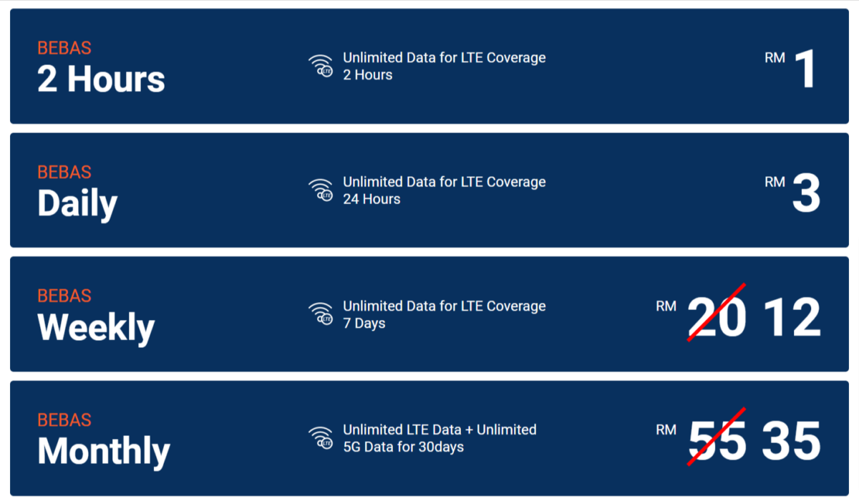859x504 pixels.
Task: Click the "7 Days" coverage description
Action: pos(364,324)
